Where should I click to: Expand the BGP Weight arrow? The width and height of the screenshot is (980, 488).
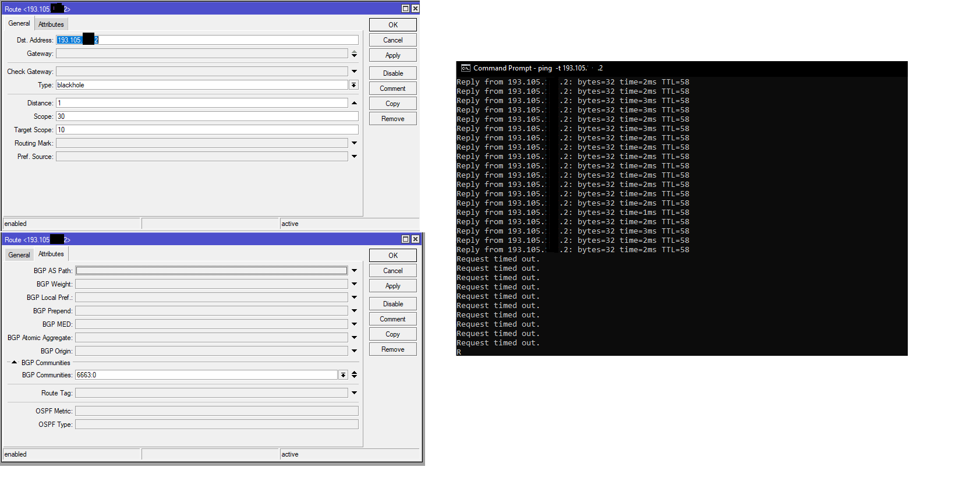tap(354, 284)
